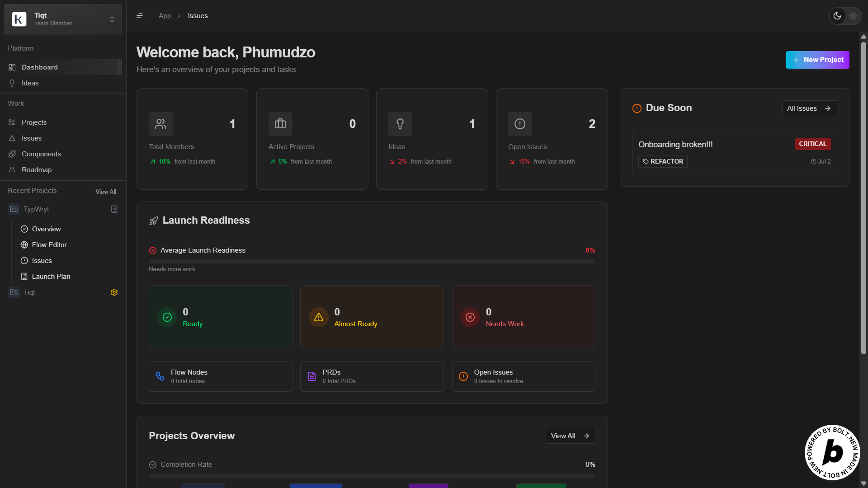The width and height of the screenshot is (868, 488).
Task: Switch to dark mode moon toggle
Action: [837, 16]
